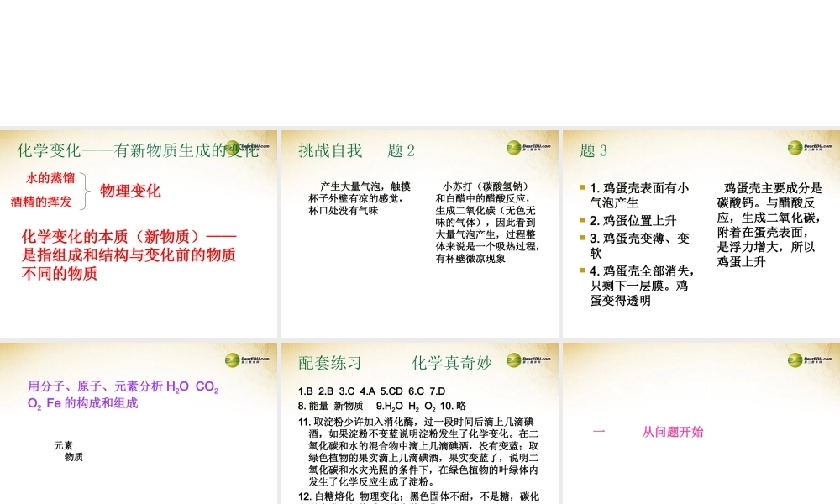Select the purple 用分子、原子、元素分析 text

pyautogui.click(x=123, y=395)
